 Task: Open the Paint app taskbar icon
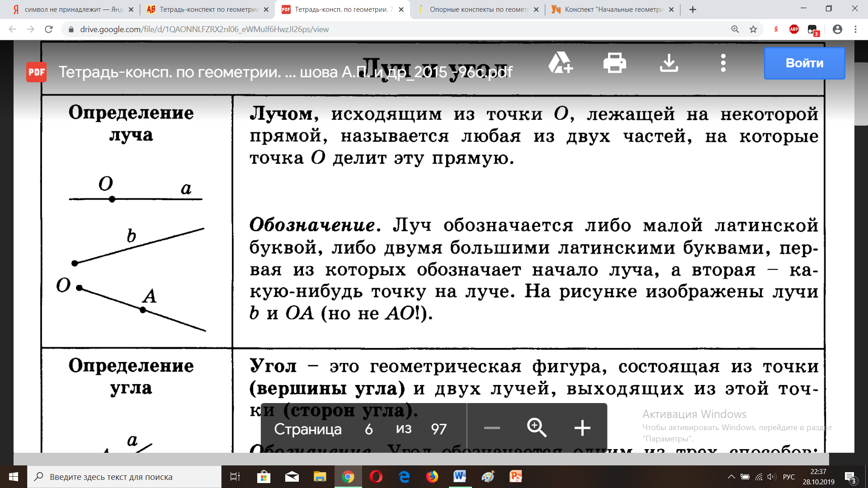pos(488,477)
